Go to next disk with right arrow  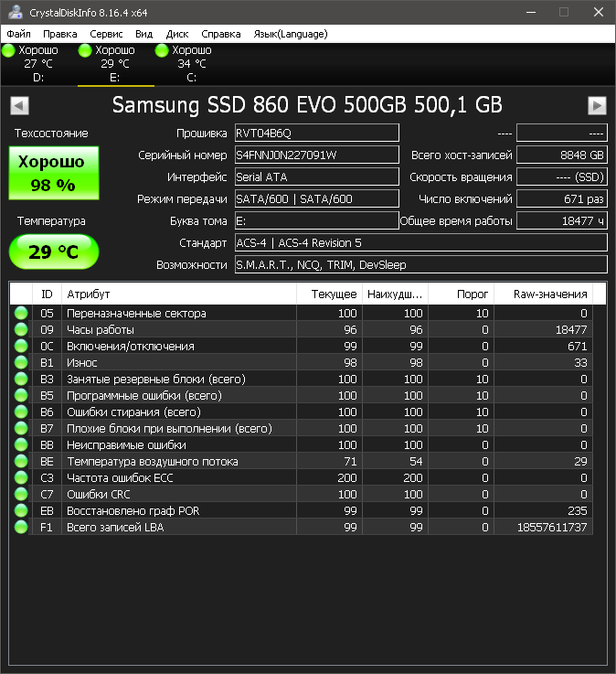coord(597,106)
